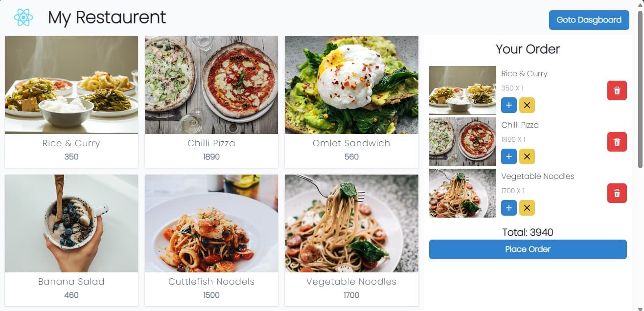Screen dimensions: 644x311
Task: Remove Chilli Pizza with trash icon
Action: tap(617, 142)
